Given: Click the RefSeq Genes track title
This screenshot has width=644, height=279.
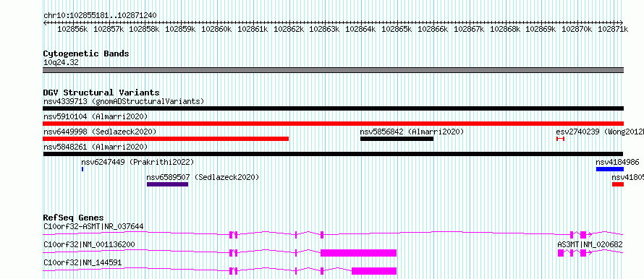Looking at the screenshot, I should [73, 218].
